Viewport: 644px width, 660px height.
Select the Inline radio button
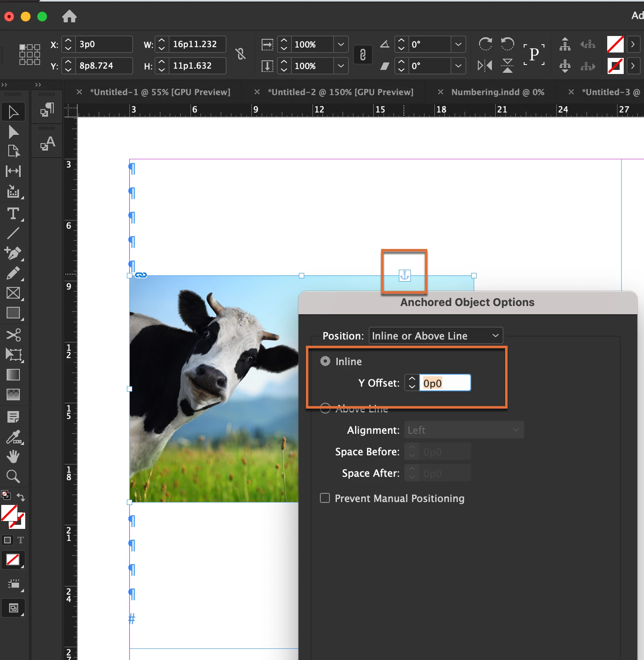pos(325,361)
